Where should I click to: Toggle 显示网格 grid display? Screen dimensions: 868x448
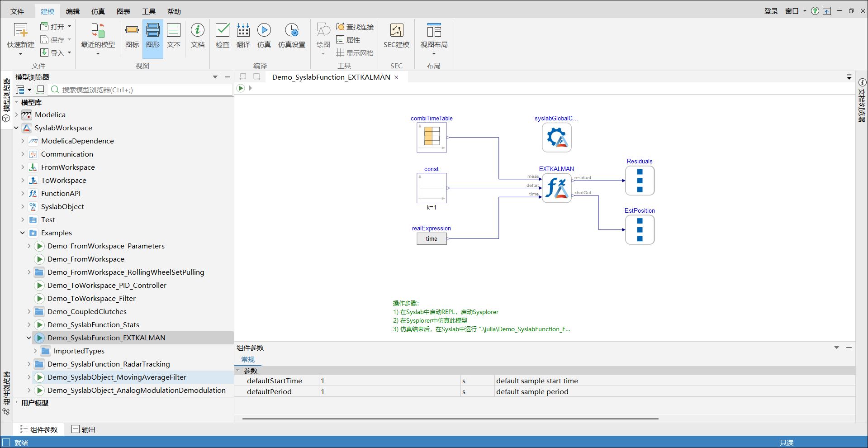click(x=355, y=53)
